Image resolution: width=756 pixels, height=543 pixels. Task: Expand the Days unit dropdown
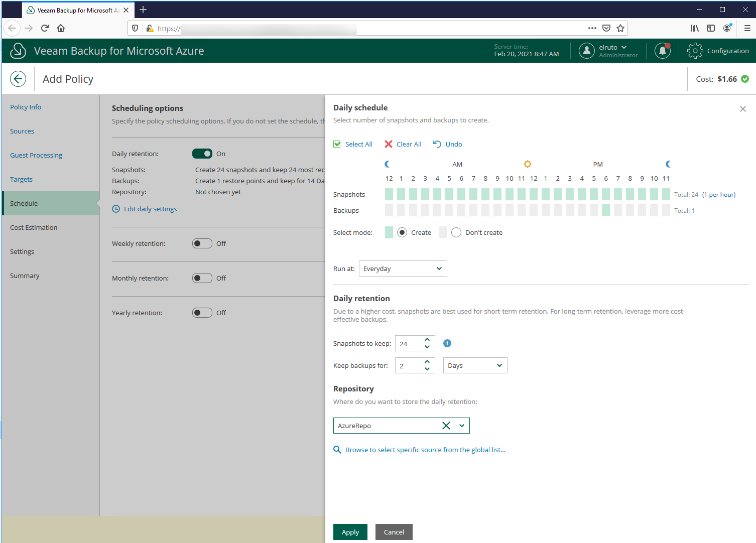pyautogui.click(x=475, y=365)
